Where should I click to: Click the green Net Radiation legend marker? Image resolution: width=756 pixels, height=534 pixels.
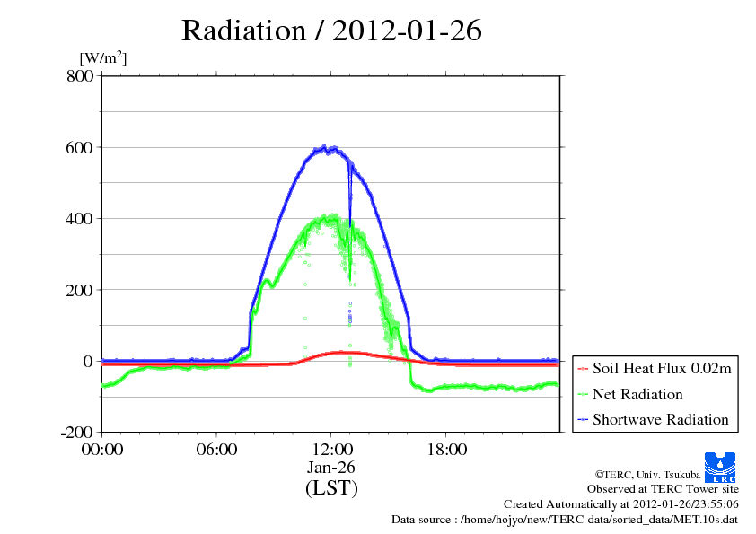coord(583,394)
